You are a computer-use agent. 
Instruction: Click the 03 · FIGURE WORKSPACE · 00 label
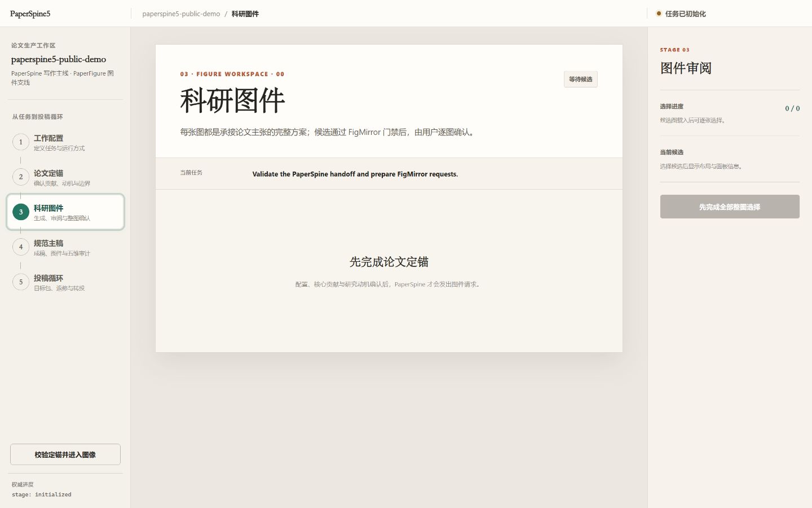click(232, 74)
